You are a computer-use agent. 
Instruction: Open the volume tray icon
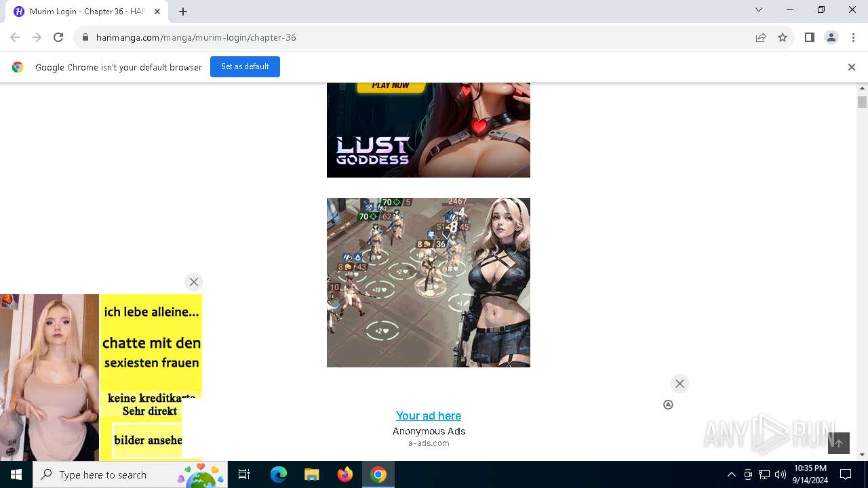coord(781,474)
